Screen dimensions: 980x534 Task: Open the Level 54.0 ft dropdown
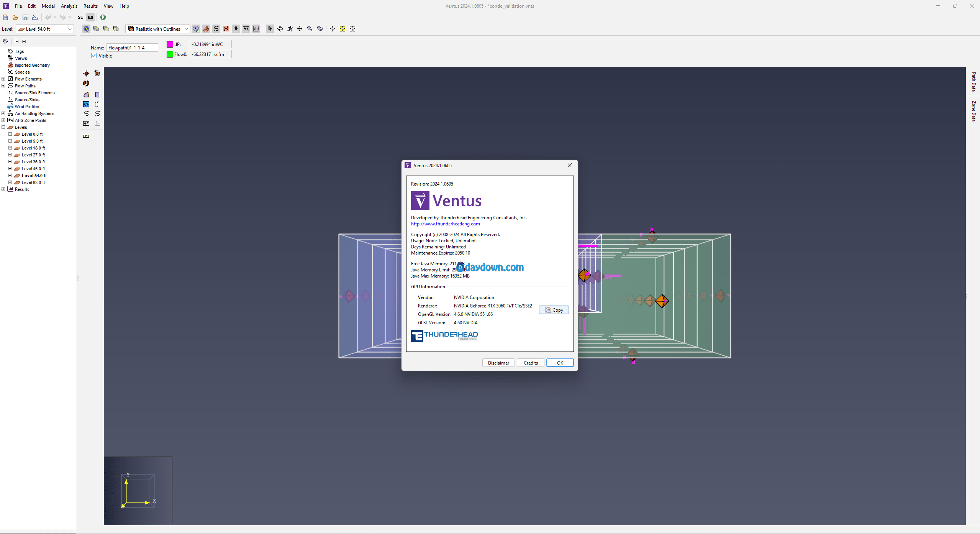[45, 29]
